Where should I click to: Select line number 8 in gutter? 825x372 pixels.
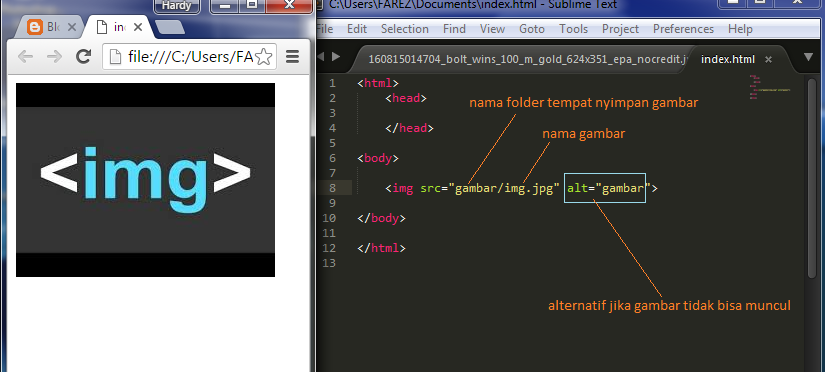point(332,188)
